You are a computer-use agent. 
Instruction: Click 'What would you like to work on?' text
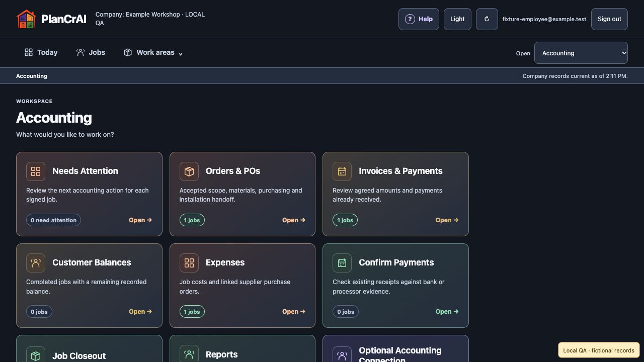pyautogui.click(x=65, y=135)
